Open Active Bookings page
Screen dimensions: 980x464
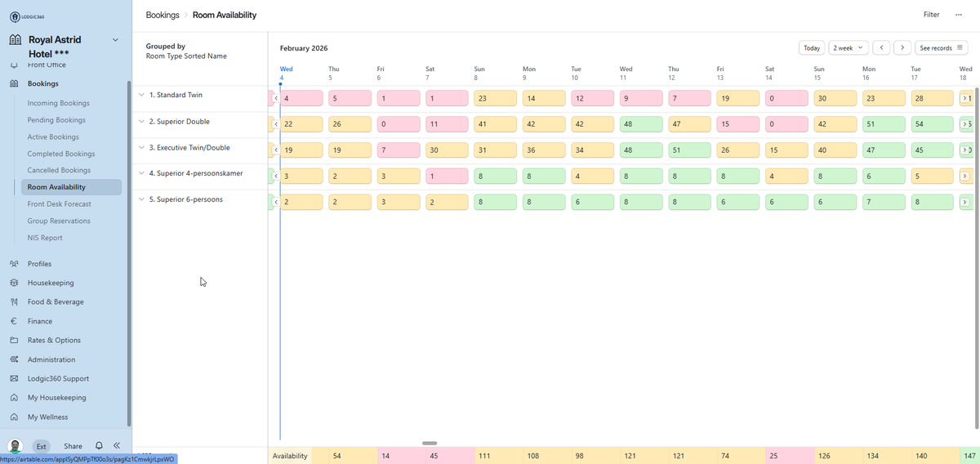pyautogui.click(x=53, y=137)
